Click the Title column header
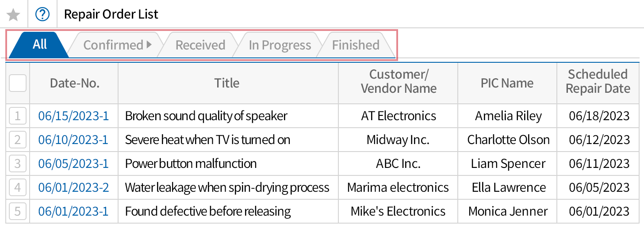 click(x=227, y=83)
